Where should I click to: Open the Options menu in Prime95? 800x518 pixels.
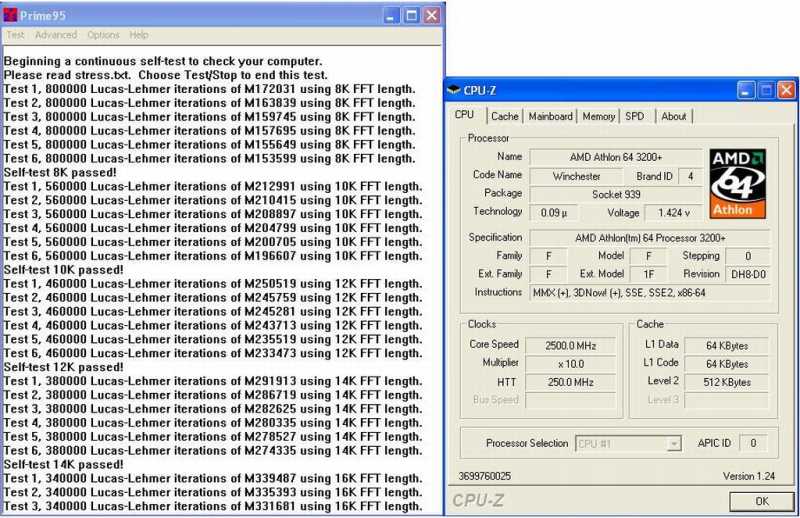(x=103, y=35)
